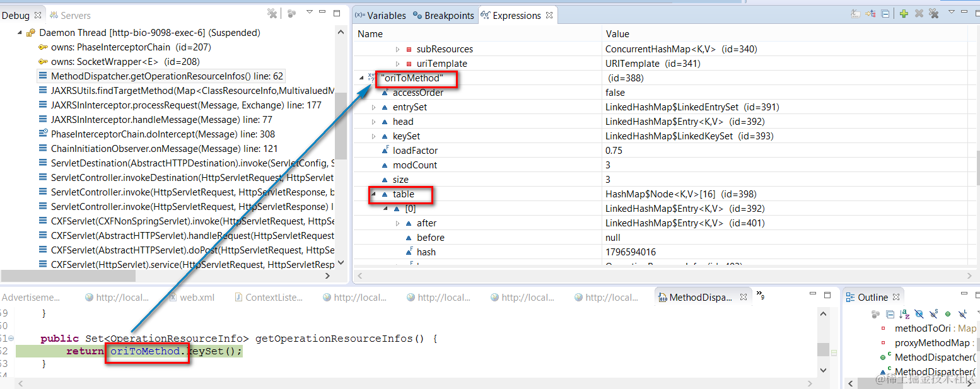Toggle alphabetical sort in Outline view

point(904,314)
